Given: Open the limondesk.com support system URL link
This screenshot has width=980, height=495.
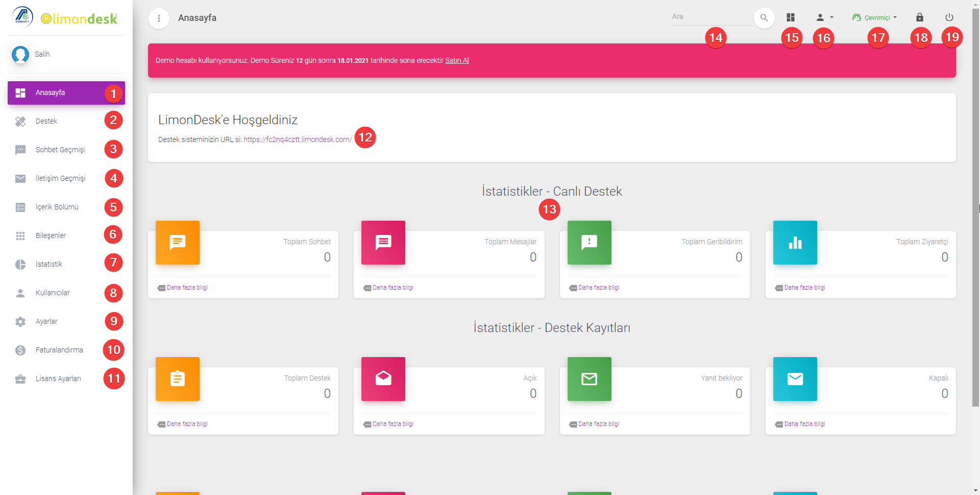Looking at the screenshot, I should (x=298, y=139).
